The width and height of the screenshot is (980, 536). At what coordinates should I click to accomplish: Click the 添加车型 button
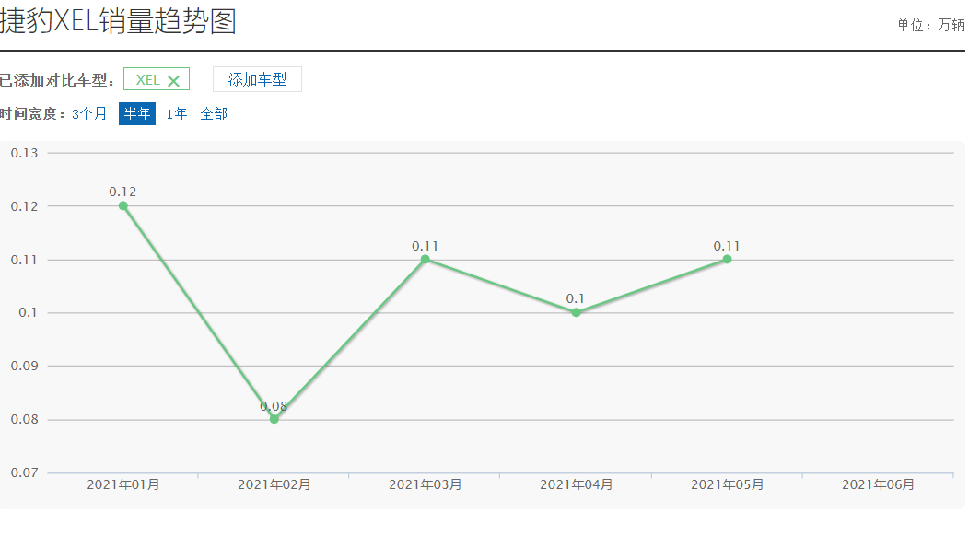pos(258,79)
